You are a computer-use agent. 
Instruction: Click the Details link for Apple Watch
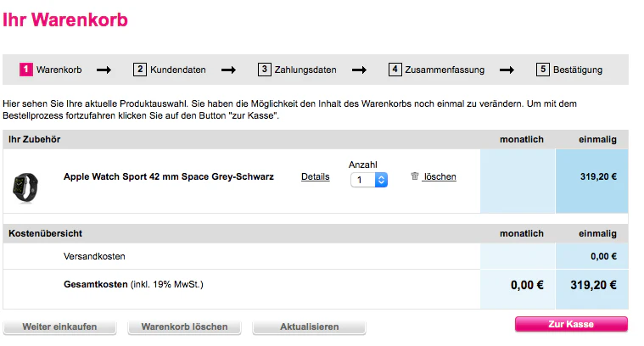pyautogui.click(x=315, y=176)
